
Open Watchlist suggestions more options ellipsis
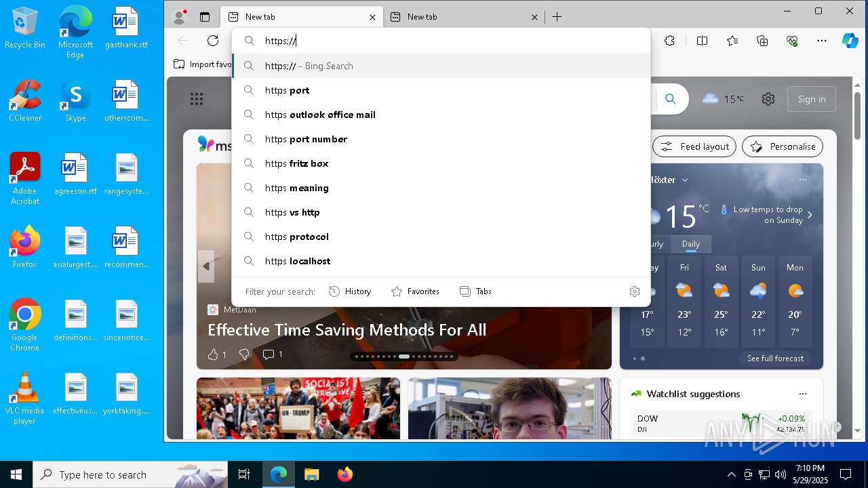coord(803,394)
